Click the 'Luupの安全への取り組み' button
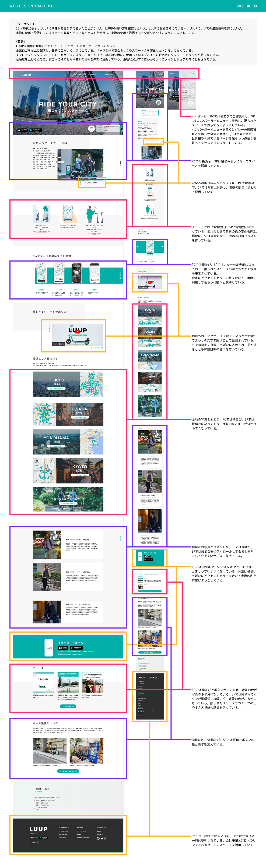The width and height of the screenshot is (266, 868). point(92,183)
